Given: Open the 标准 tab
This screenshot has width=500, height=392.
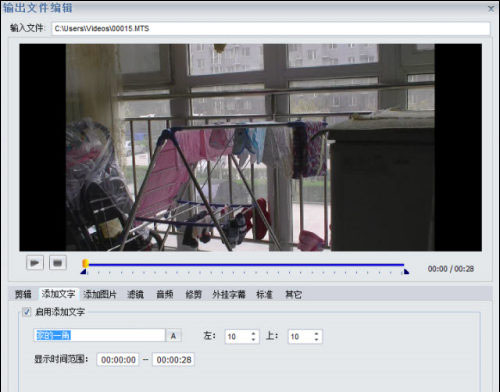Looking at the screenshot, I should [x=264, y=294].
